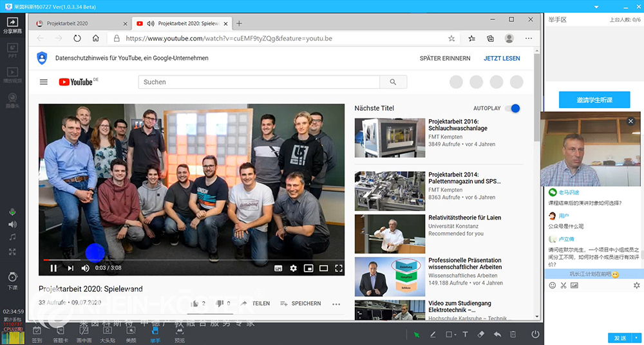Open the PPT tool in the sidebar
644x345 pixels.
[12, 50]
